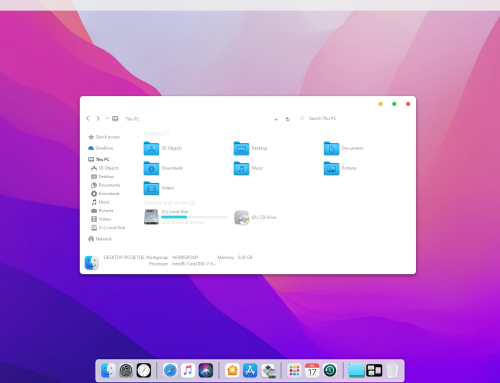Open the Home app in the dock
The width and height of the screenshot is (500, 383).
(x=232, y=370)
